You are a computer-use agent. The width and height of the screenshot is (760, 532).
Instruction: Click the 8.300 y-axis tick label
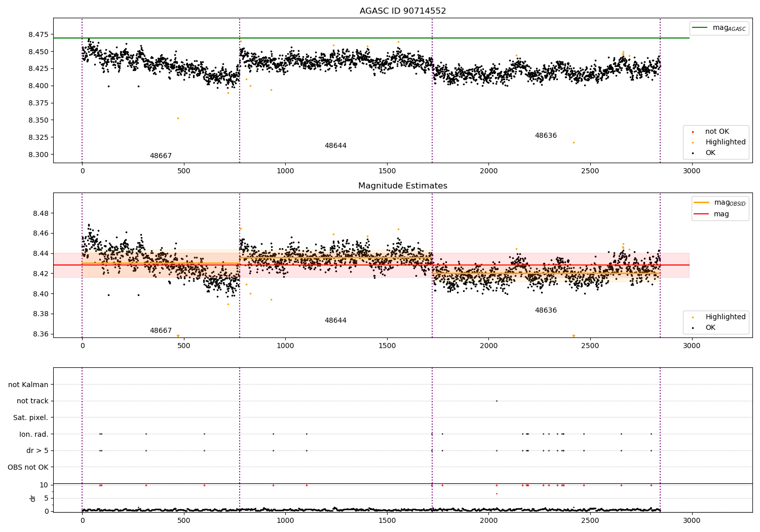[x=39, y=155]
